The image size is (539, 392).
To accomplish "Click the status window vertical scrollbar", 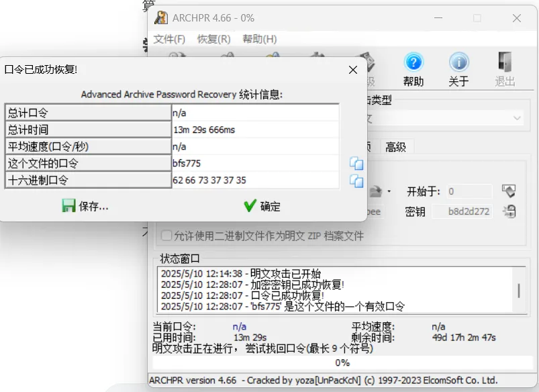I will point(519,291).
